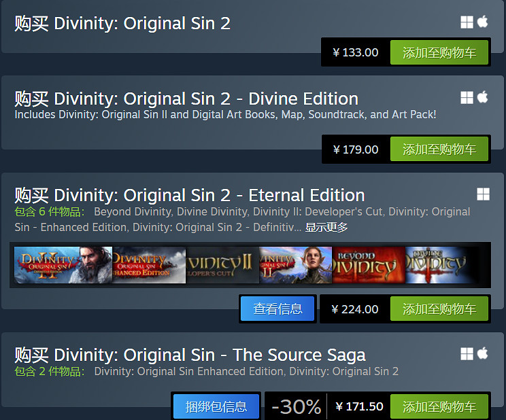Viewport: 506px width, 420px height.
Task: Click the -30% discount badge
Action: click(x=296, y=406)
